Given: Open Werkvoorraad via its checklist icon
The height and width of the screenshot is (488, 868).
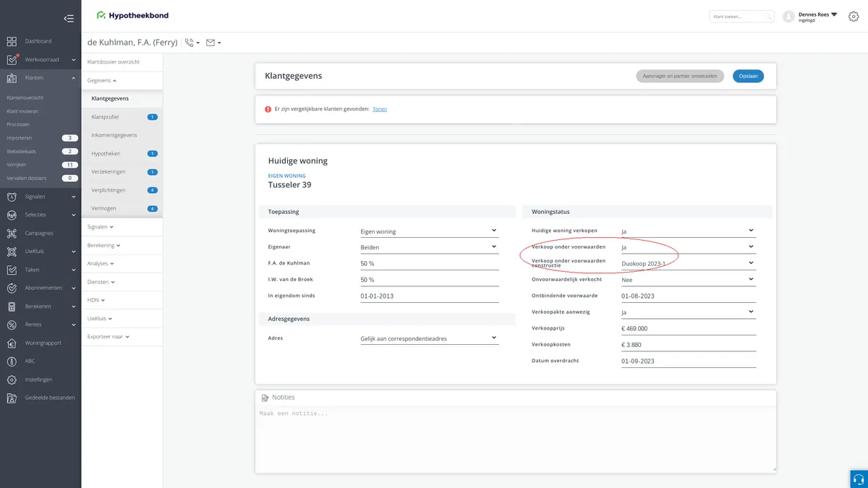Looking at the screenshot, I should 12,59.
